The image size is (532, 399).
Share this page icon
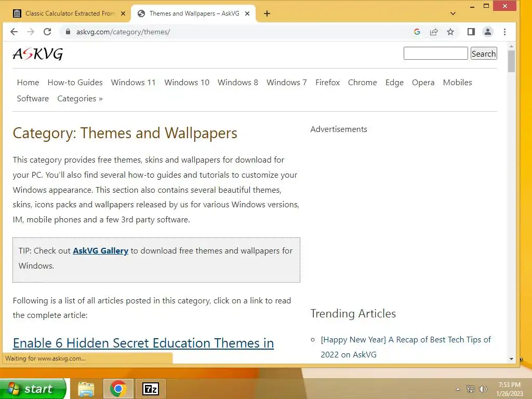[434, 32]
